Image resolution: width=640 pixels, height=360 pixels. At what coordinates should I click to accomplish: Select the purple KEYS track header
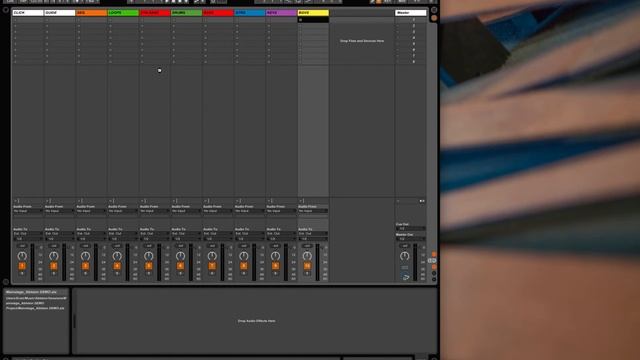(281, 13)
